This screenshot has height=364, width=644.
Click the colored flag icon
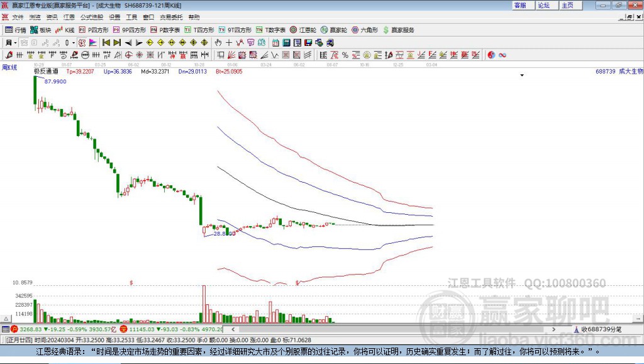[93, 43]
